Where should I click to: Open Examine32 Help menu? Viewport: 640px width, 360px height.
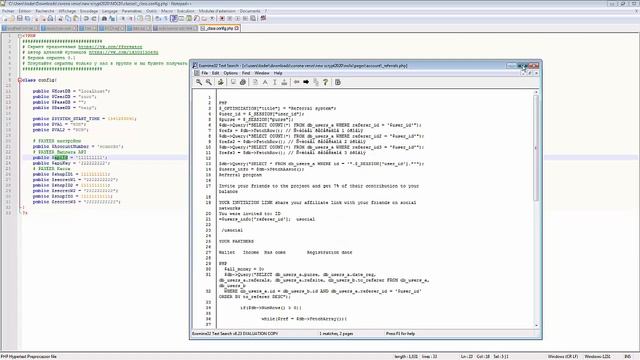coord(278,73)
